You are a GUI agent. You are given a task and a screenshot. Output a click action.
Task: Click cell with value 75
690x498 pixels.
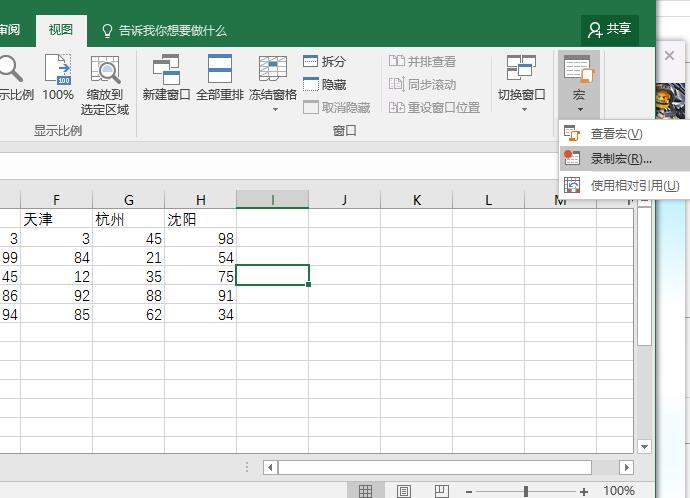[x=201, y=276]
